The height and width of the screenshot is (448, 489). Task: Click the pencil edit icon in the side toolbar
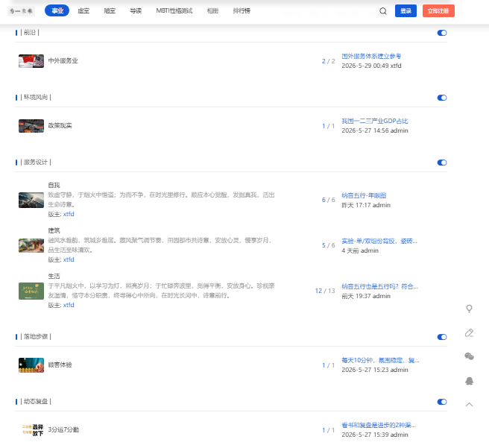(x=469, y=332)
